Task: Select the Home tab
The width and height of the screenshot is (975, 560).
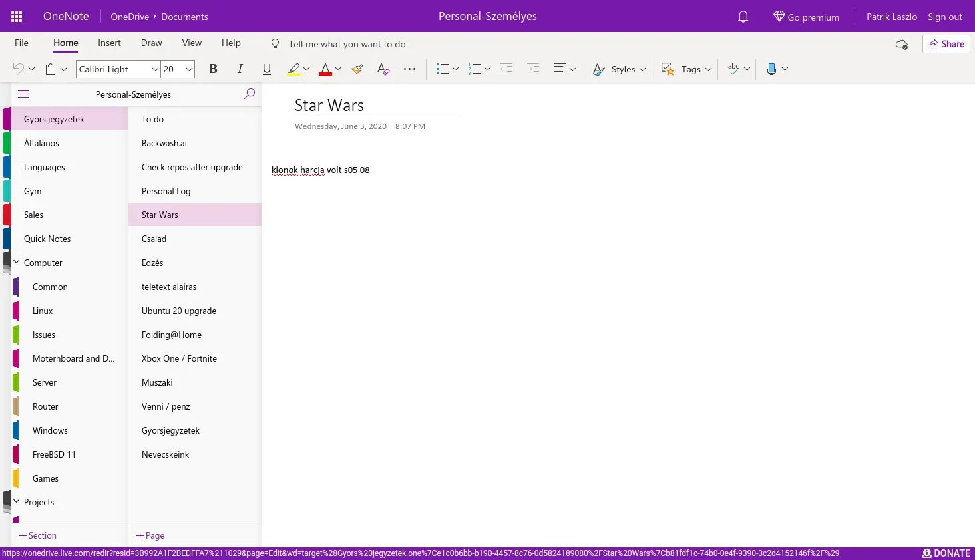Action: tap(66, 43)
